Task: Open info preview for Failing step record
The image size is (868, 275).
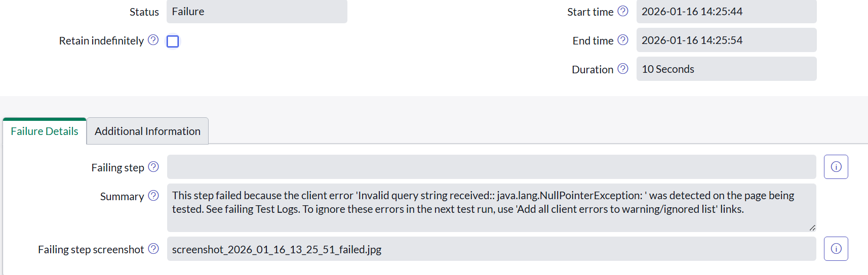Action: coord(836,167)
